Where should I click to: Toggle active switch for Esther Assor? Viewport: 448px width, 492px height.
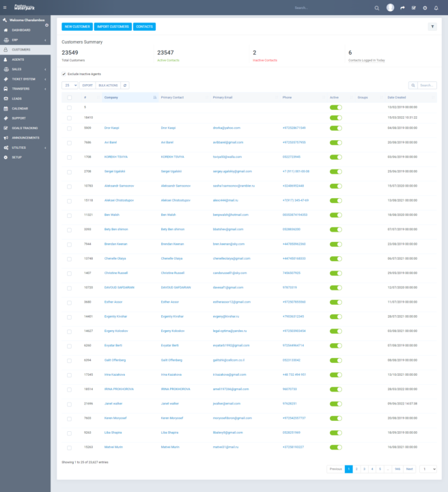(336, 302)
